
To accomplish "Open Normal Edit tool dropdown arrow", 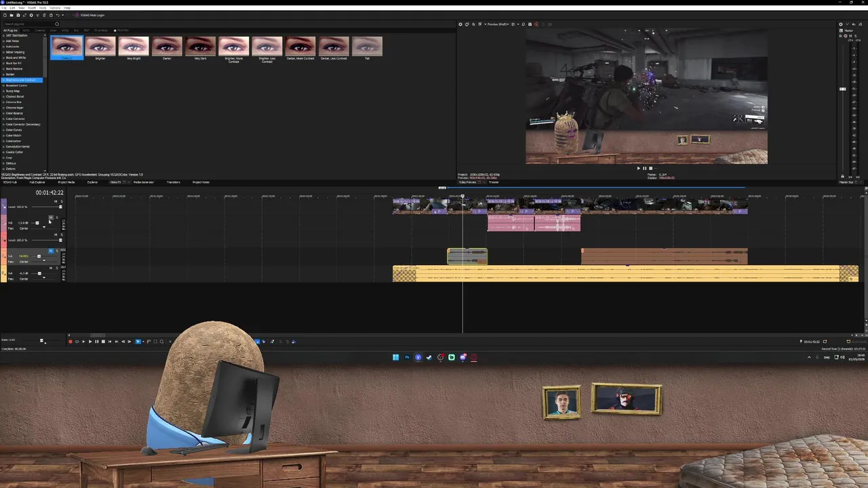I will (x=143, y=342).
